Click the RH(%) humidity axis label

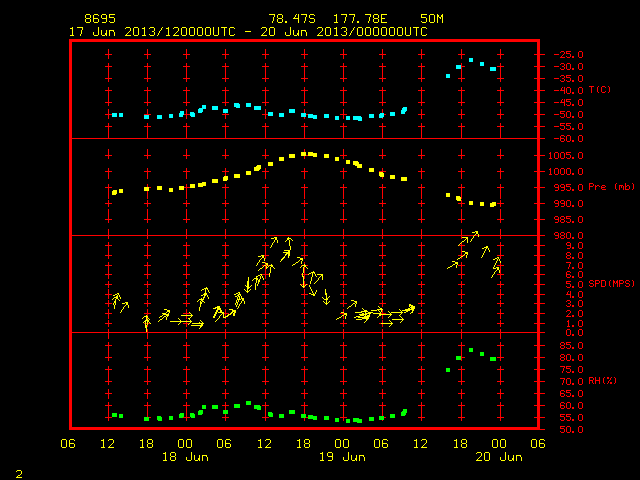coord(602,380)
